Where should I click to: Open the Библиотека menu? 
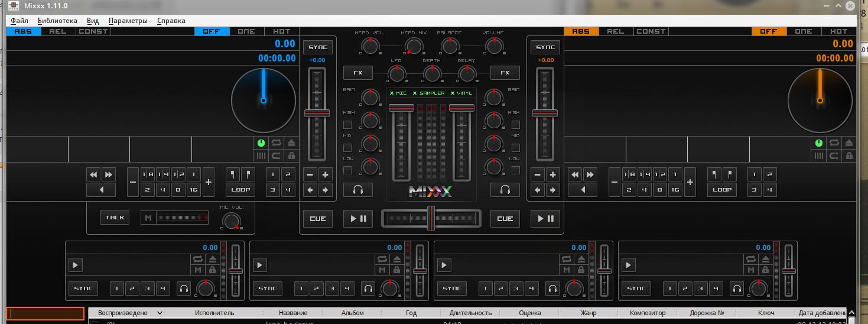(x=57, y=21)
